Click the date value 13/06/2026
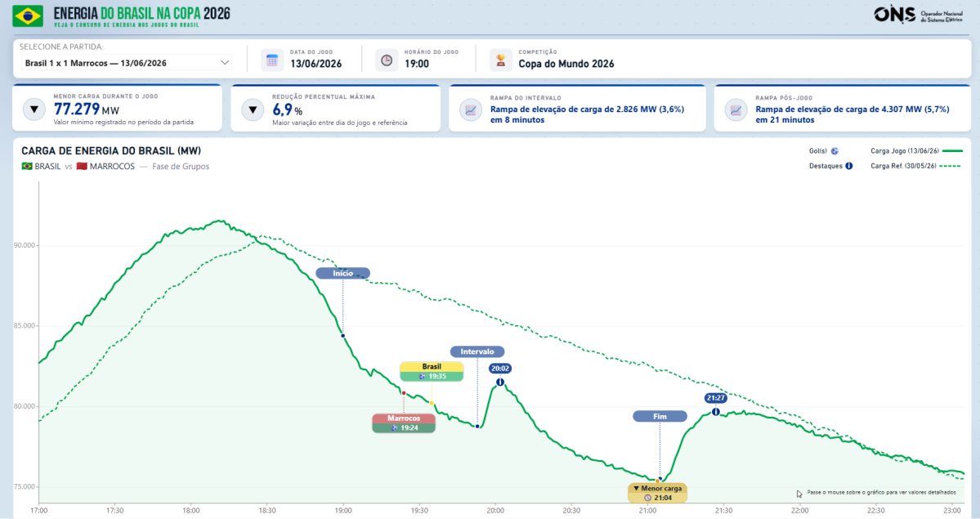Screen dimensions: 980x519 (315, 64)
